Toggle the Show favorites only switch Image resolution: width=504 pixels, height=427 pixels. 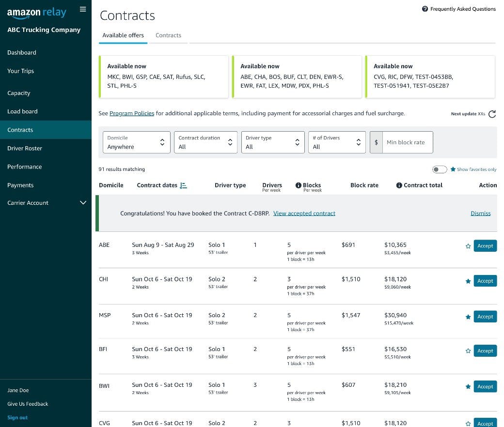(440, 169)
